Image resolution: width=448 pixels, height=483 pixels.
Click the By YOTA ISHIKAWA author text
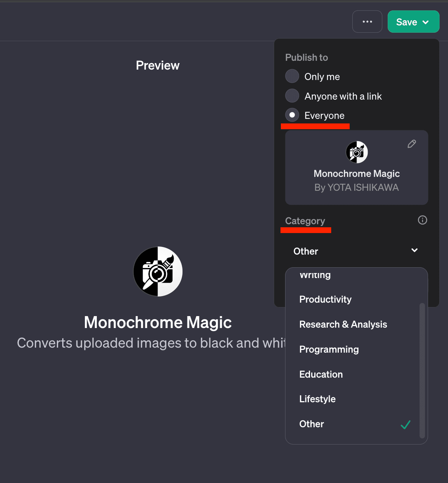tap(356, 188)
